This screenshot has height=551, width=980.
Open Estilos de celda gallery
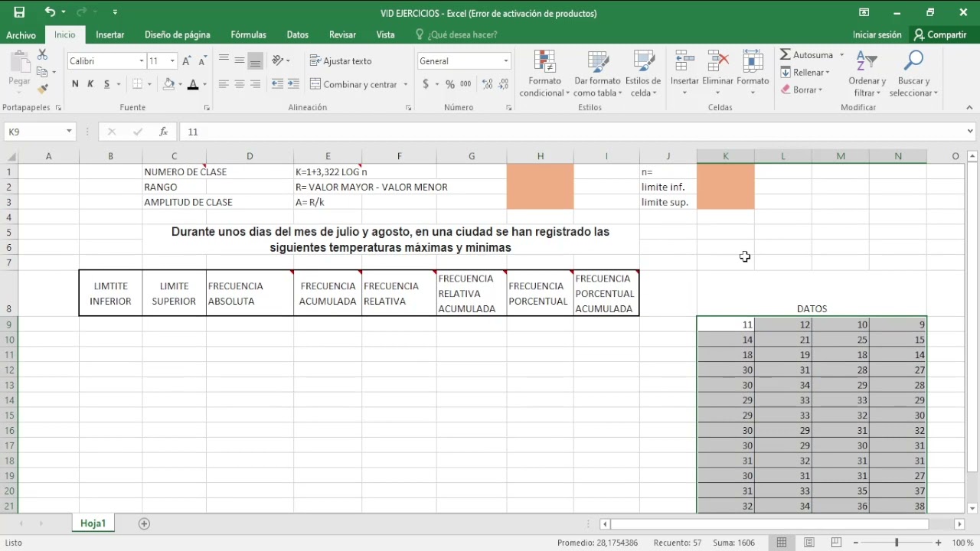(x=643, y=74)
